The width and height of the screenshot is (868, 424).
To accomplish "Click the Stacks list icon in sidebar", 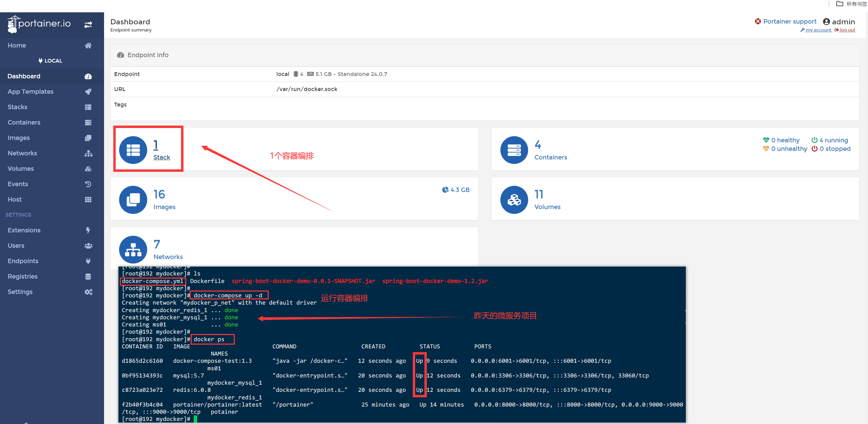I will pyautogui.click(x=88, y=107).
